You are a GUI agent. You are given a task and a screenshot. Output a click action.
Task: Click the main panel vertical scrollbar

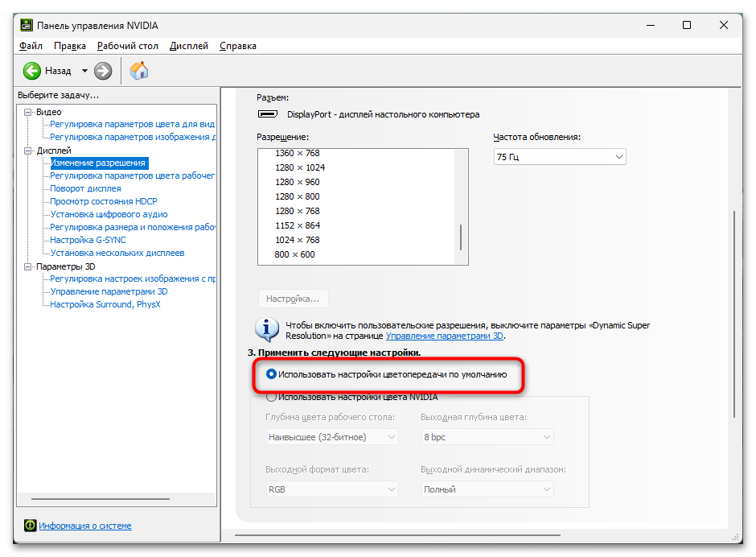(734, 314)
